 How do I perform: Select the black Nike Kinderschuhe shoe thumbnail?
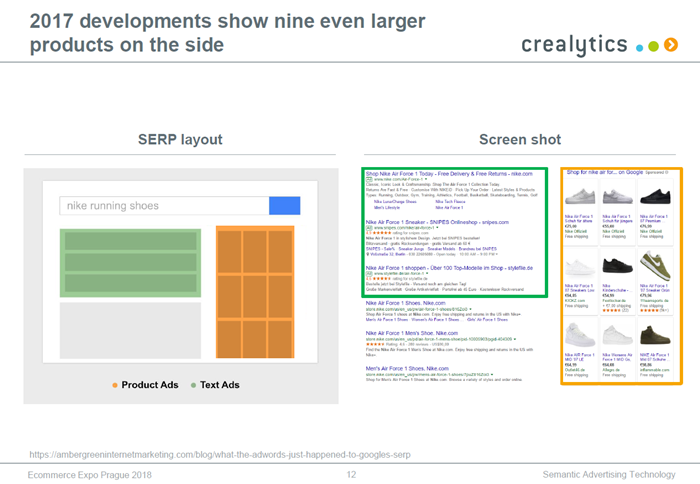click(x=617, y=266)
